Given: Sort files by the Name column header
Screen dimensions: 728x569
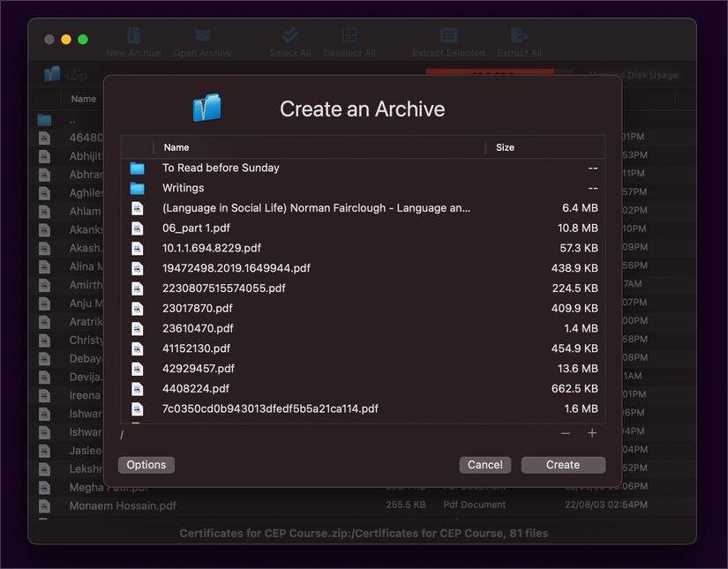Looking at the screenshot, I should (x=176, y=146).
